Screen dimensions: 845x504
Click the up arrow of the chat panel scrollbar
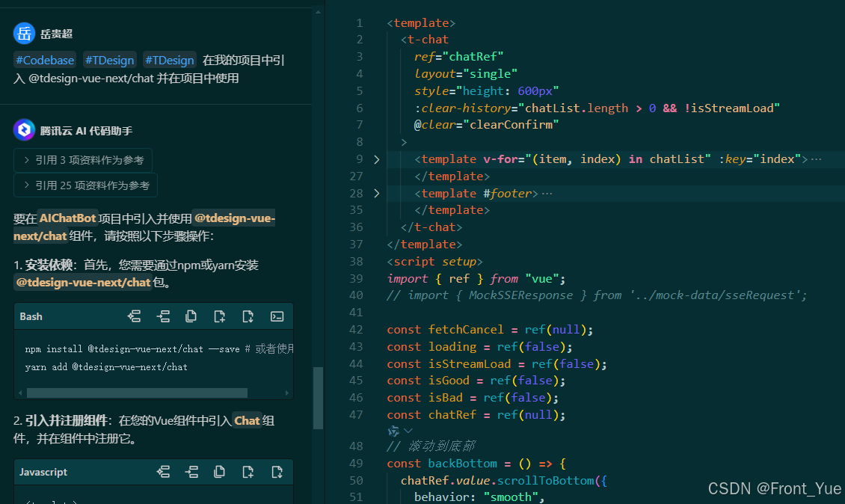point(318,12)
